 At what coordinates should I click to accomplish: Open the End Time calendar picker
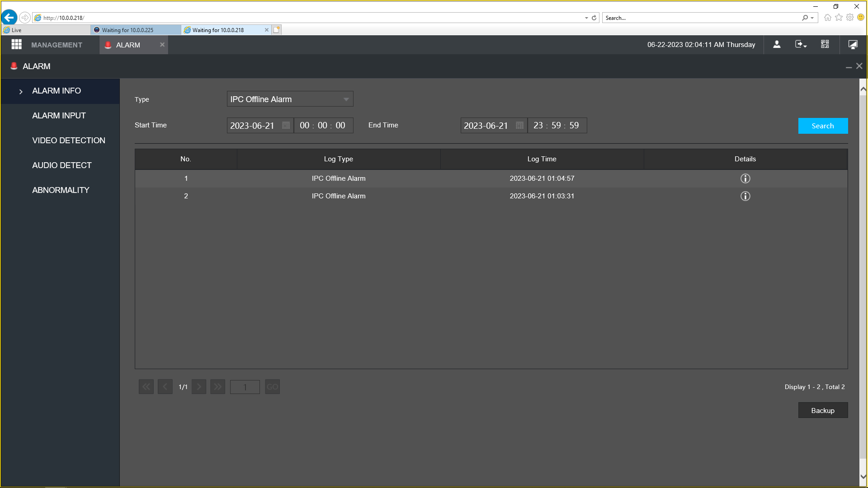click(x=520, y=125)
